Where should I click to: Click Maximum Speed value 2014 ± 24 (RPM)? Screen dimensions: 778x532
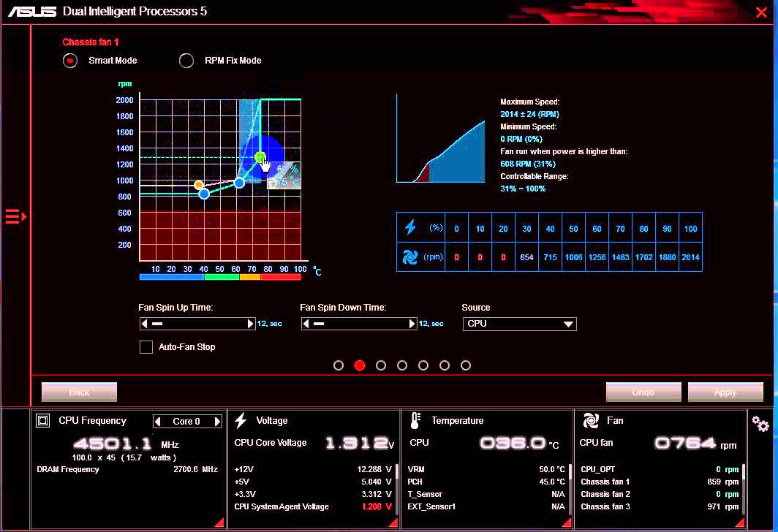click(530, 114)
